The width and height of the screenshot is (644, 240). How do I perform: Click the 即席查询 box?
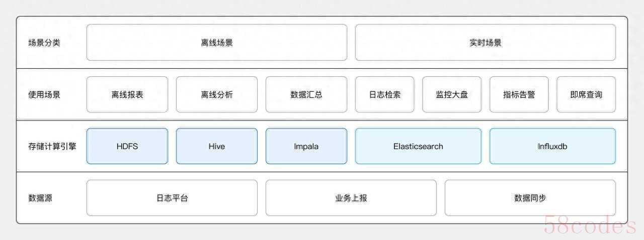[x=586, y=94]
